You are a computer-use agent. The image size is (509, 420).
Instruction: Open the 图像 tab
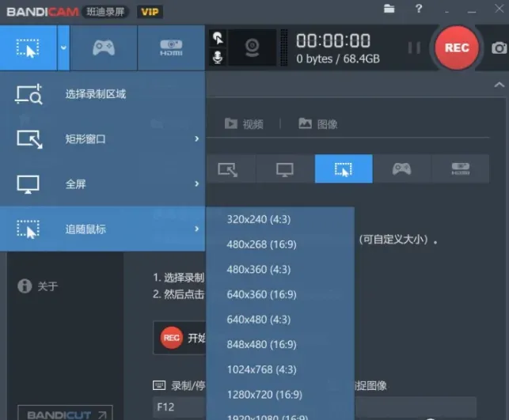click(x=318, y=124)
